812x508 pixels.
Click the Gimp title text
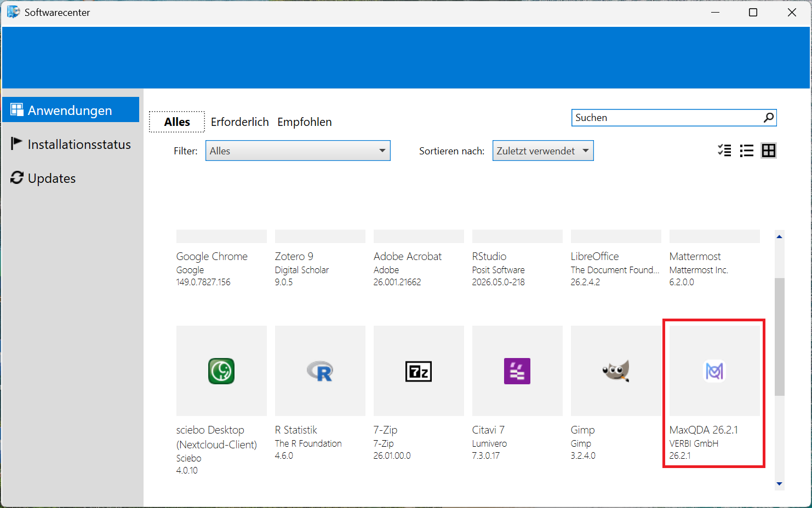click(x=582, y=430)
